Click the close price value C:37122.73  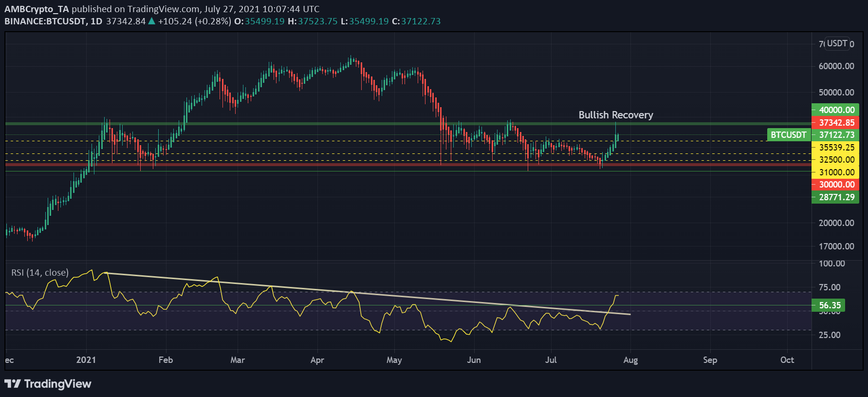(416, 21)
